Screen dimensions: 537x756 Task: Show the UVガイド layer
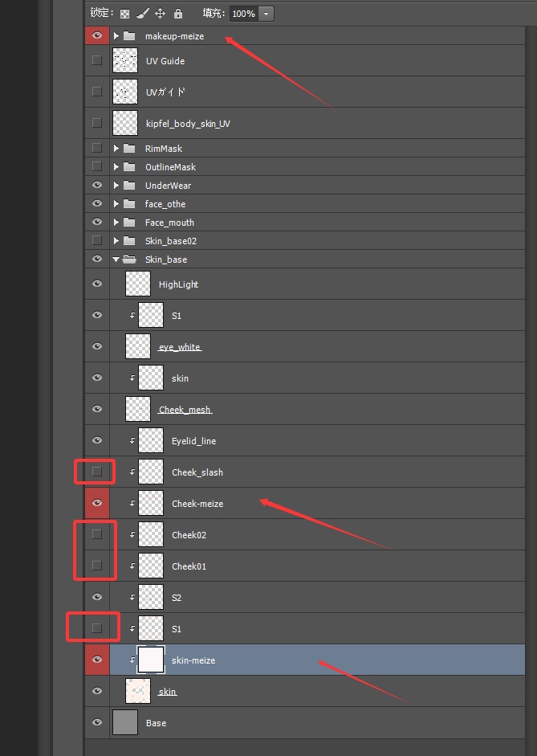97,92
